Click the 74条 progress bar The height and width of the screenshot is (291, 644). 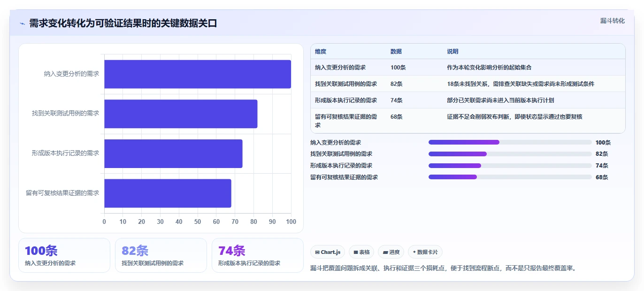point(510,166)
